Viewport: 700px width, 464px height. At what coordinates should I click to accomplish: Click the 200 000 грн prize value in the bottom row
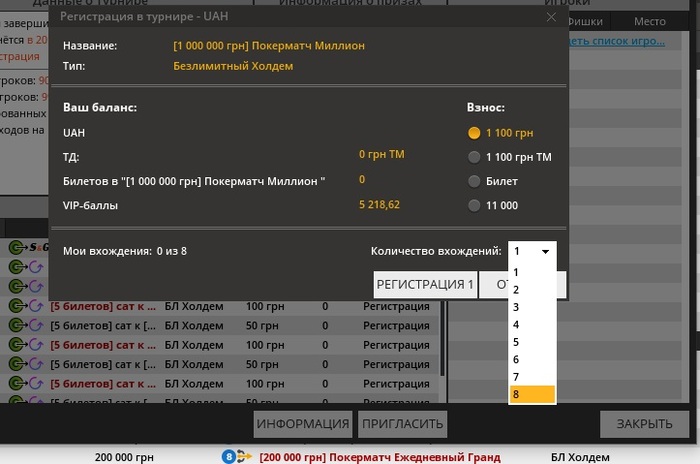pos(124,457)
